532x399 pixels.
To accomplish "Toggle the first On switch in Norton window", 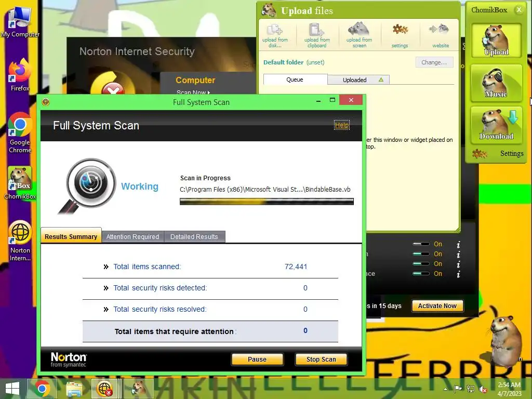I will click(421, 244).
